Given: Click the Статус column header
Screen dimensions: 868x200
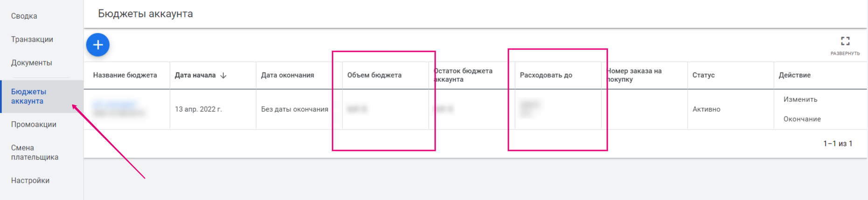Looking at the screenshot, I should pos(703,75).
